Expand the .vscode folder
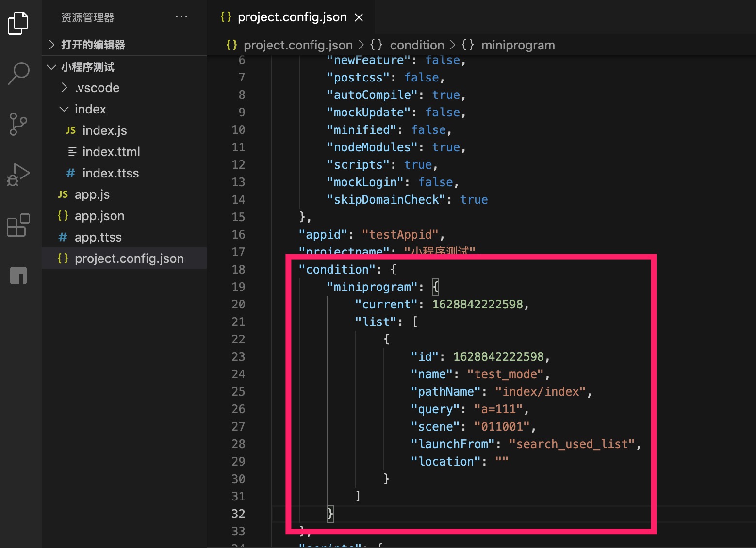The width and height of the screenshot is (756, 548). point(124,88)
